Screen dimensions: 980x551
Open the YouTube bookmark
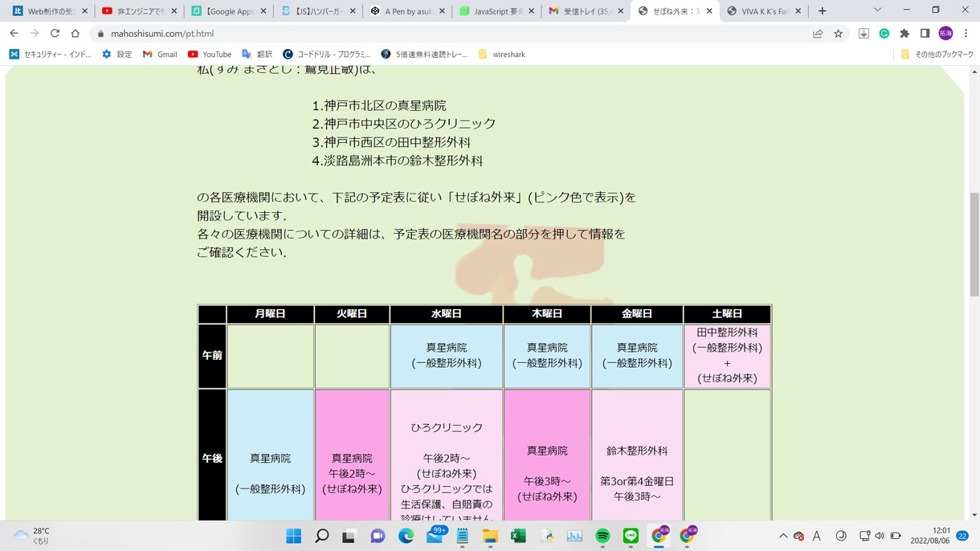(x=209, y=54)
